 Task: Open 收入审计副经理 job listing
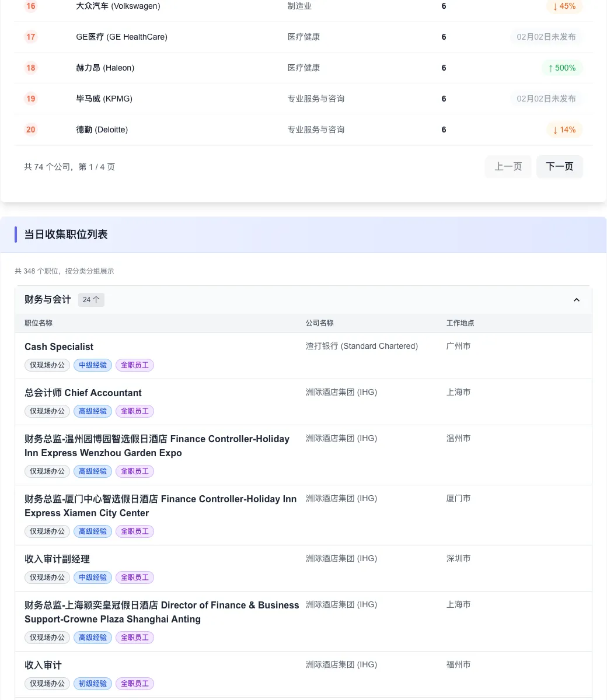tap(57, 559)
